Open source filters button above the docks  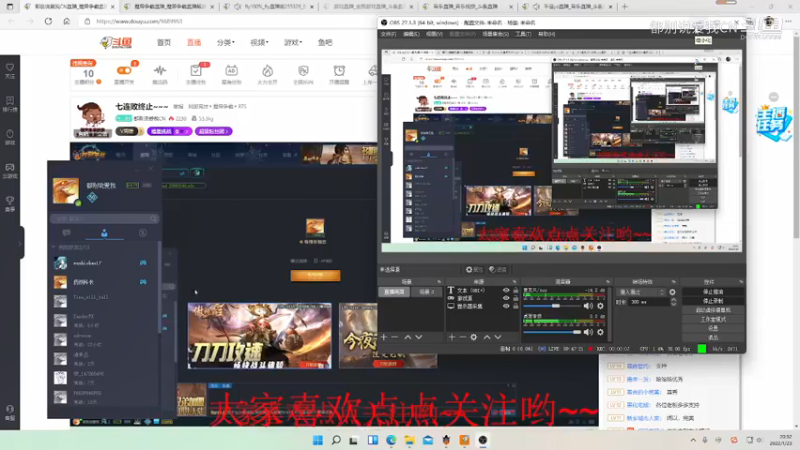(497, 269)
